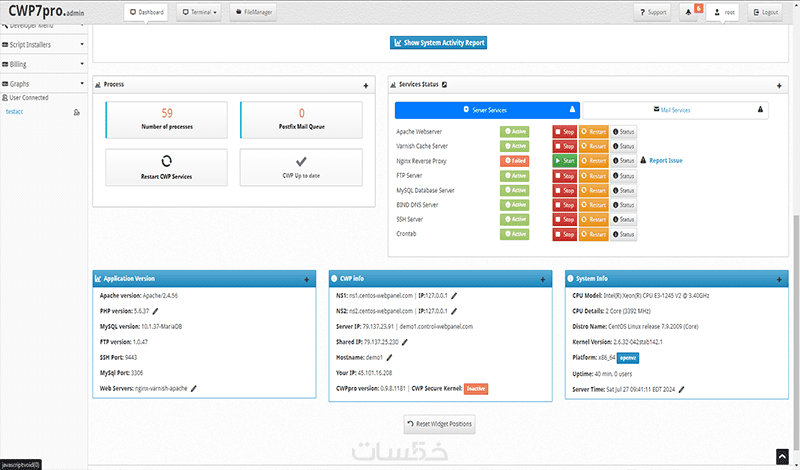The width and height of the screenshot is (800, 470).
Task: Expand the System Info widget plus icon
Action: tap(779, 280)
